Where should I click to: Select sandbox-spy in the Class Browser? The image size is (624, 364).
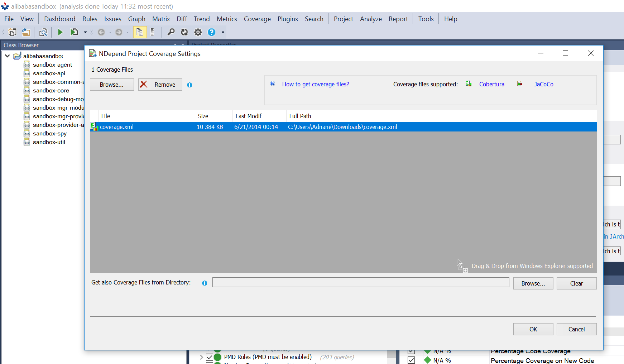50,134
